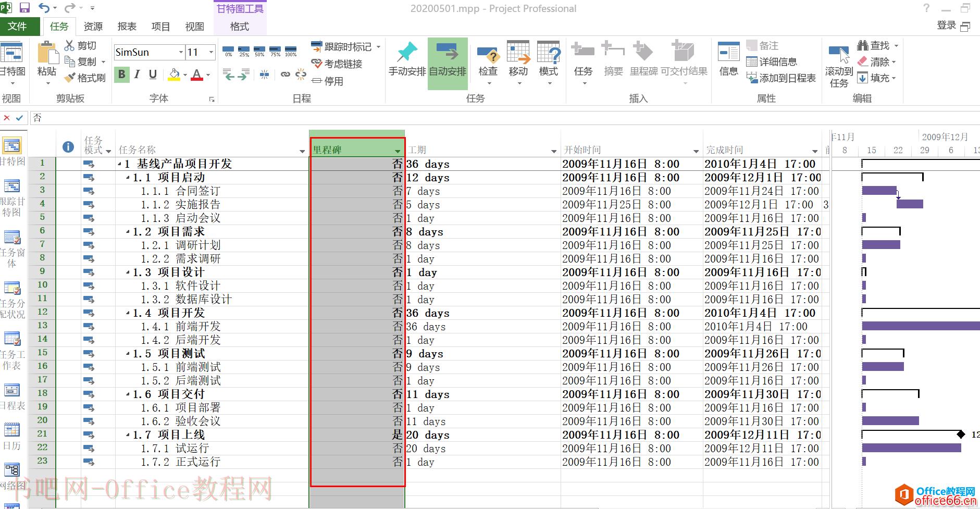This screenshot has width=980, height=509.
Task: Cut selection with scissors icon
Action: 81,46
